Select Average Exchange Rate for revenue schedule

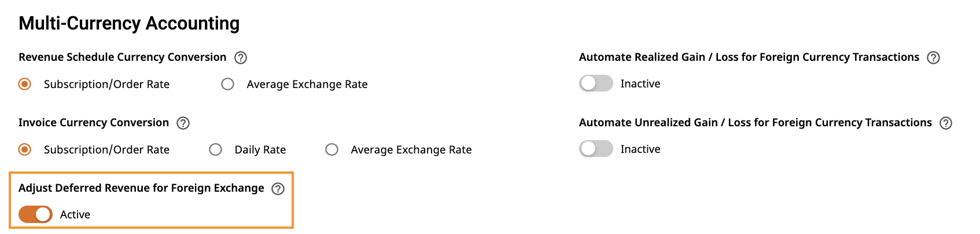click(228, 84)
